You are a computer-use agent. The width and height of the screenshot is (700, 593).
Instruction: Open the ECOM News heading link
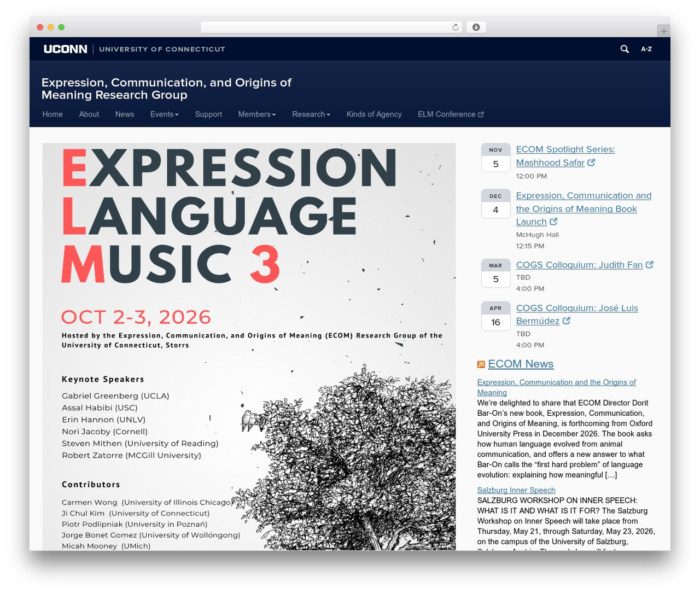pyautogui.click(x=521, y=364)
